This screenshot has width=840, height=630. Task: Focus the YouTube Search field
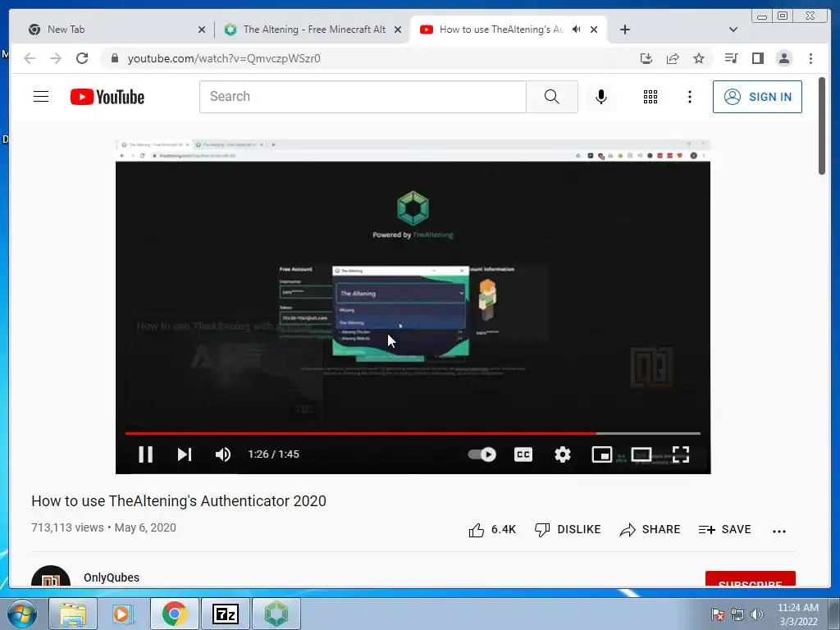[x=363, y=97]
